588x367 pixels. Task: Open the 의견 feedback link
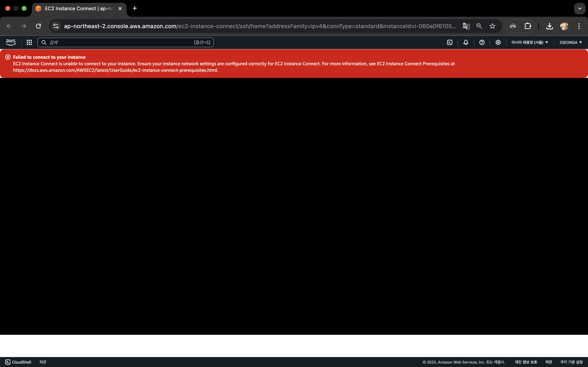click(43, 362)
